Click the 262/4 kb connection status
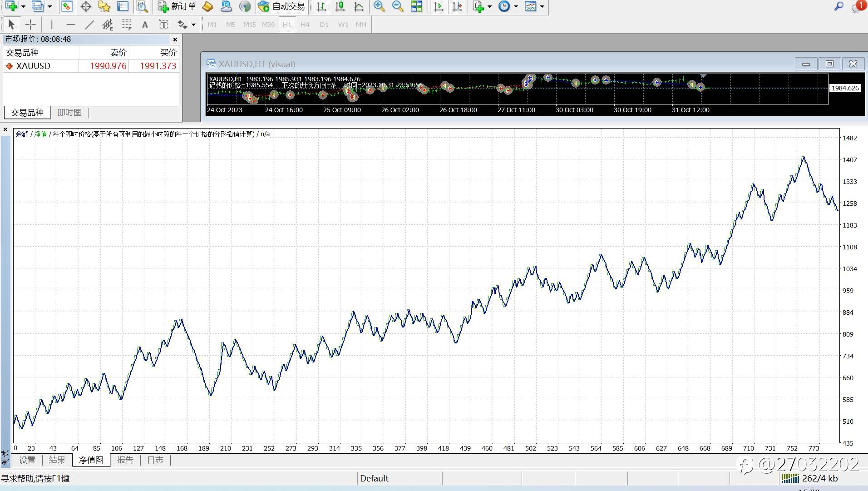Screen dimensions: 868x491 [810, 479]
